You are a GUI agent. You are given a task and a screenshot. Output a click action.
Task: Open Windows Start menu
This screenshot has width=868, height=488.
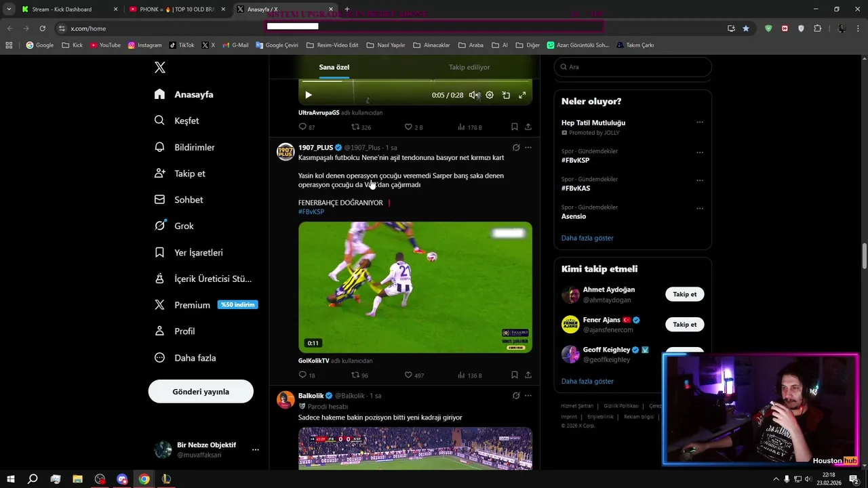[11, 479]
